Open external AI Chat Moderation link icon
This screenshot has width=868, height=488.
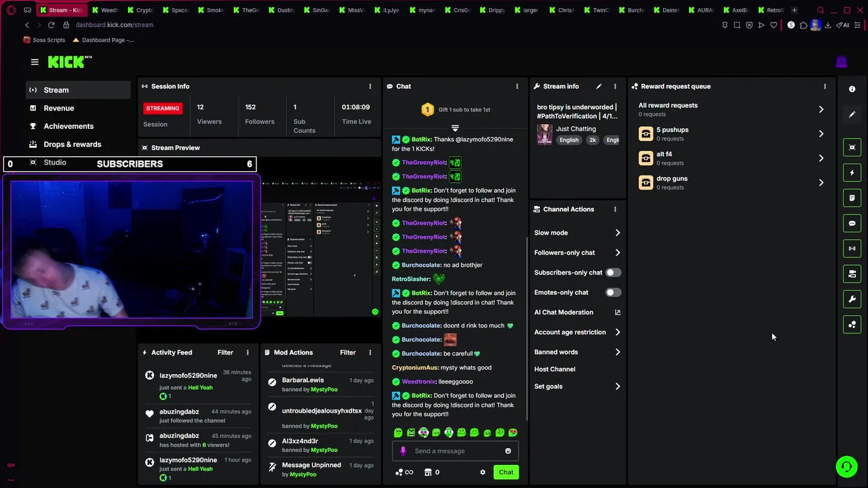617,312
